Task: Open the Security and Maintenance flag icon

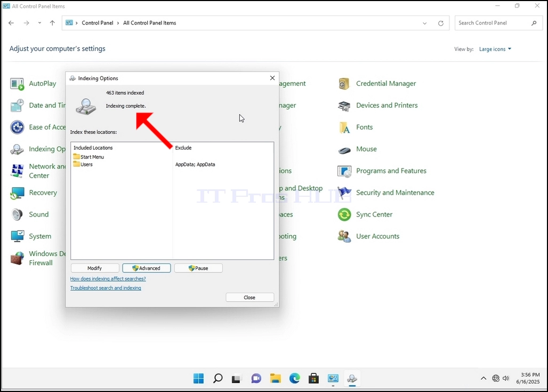Action: 344,193
